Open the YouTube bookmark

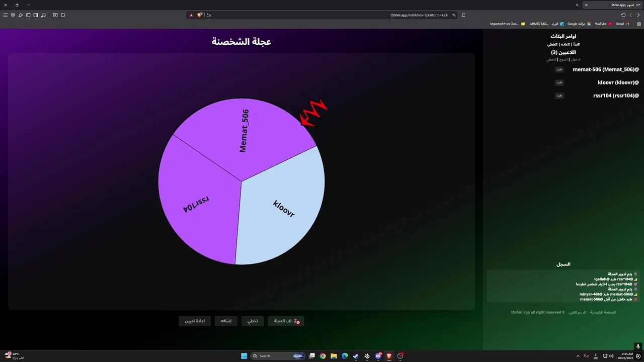603,24
